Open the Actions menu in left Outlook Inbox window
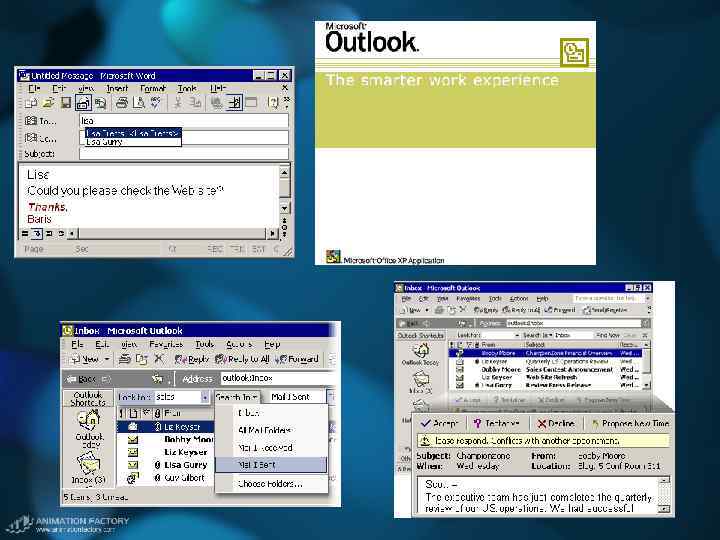This screenshot has width=720, height=540. (x=239, y=344)
